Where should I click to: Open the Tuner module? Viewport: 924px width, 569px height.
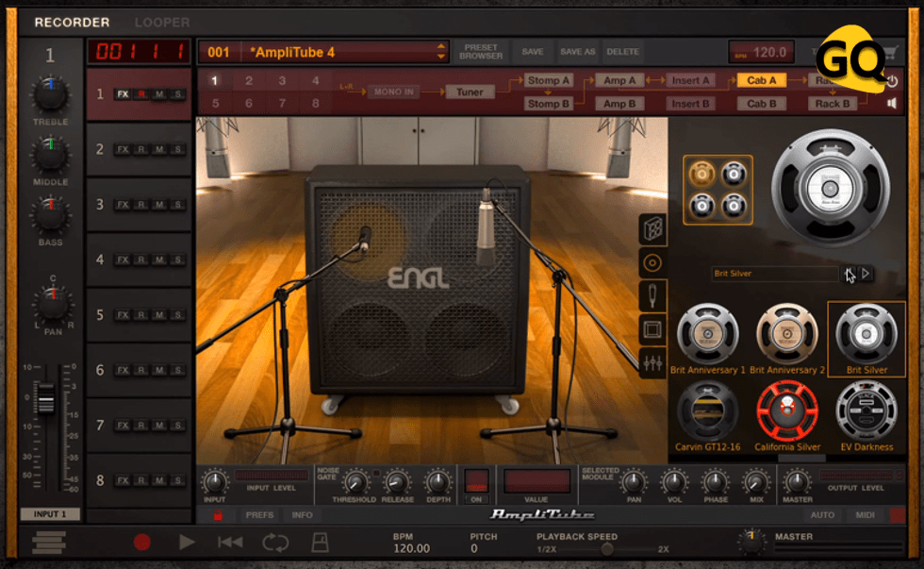click(x=470, y=92)
